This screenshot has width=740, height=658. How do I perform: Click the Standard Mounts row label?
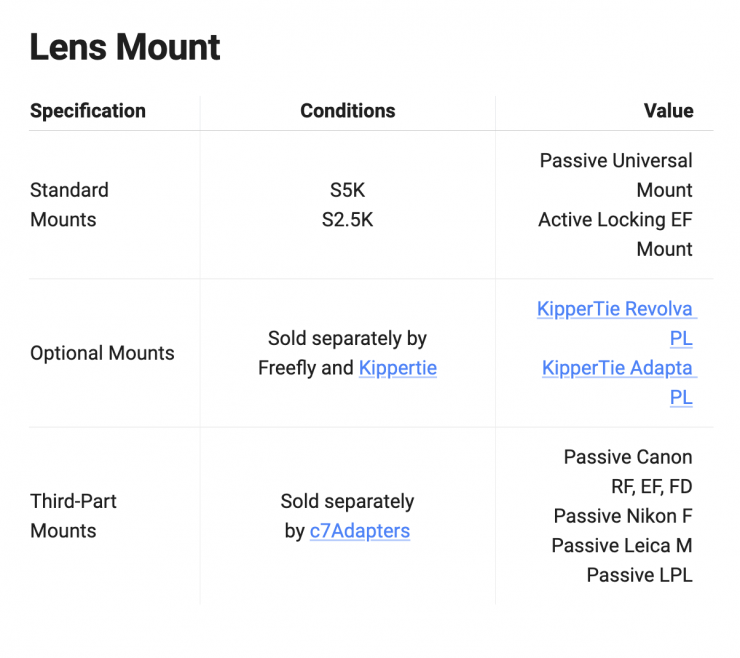[69, 204]
